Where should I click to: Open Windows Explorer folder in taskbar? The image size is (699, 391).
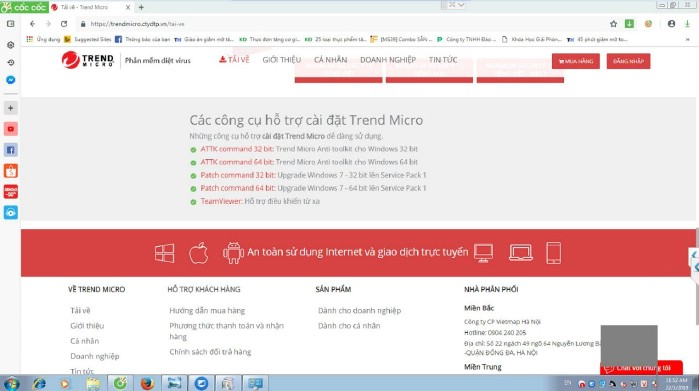click(93, 383)
